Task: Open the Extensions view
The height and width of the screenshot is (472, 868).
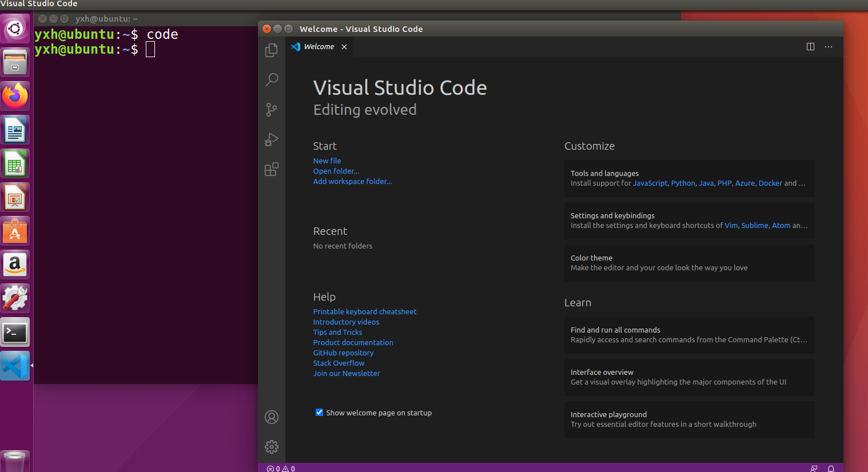Action: (x=272, y=169)
